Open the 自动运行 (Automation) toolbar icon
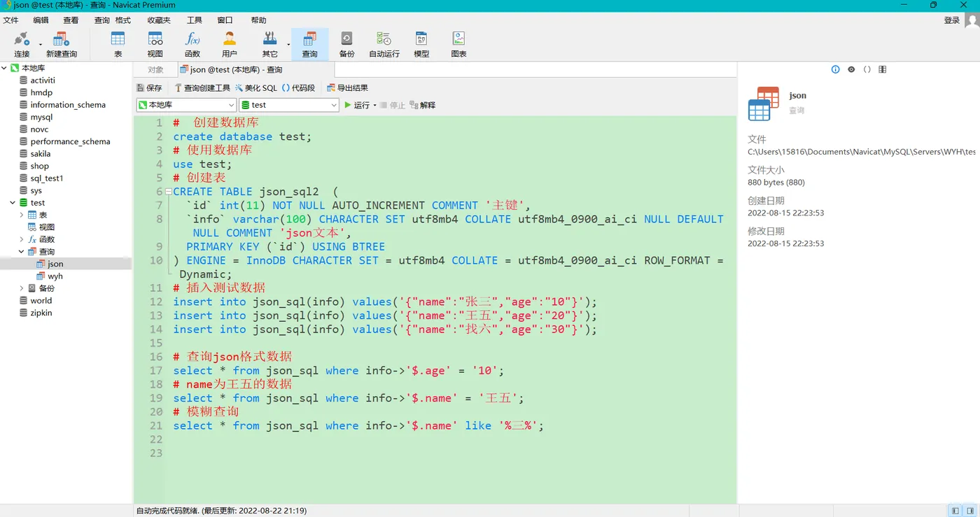This screenshot has height=517, width=980. (x=384, y=44)
